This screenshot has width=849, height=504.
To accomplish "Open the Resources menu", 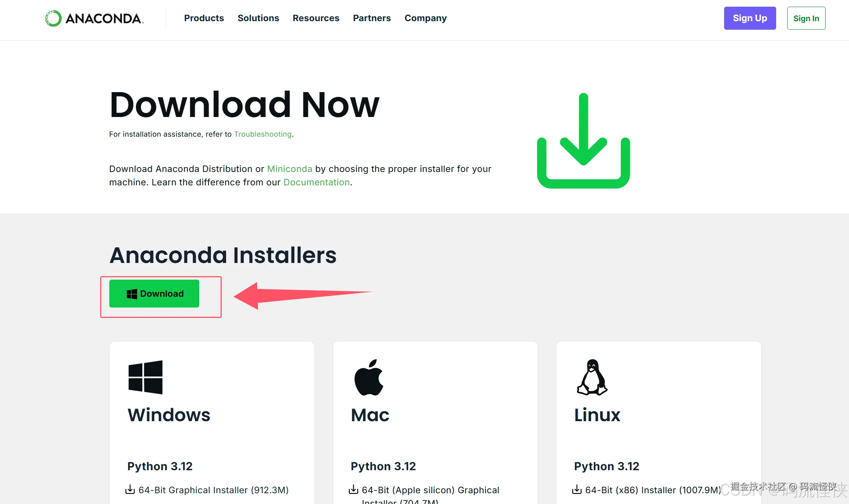I will click(316, 18).
